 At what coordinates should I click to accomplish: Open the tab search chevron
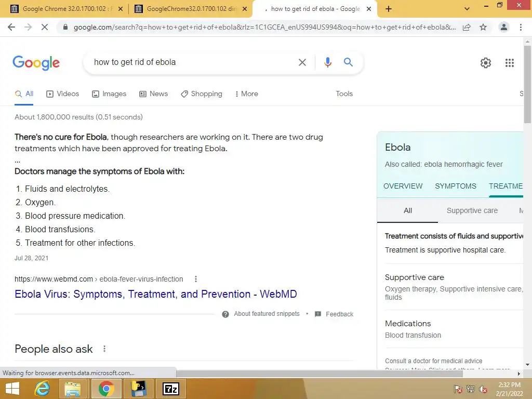(467, 9)
